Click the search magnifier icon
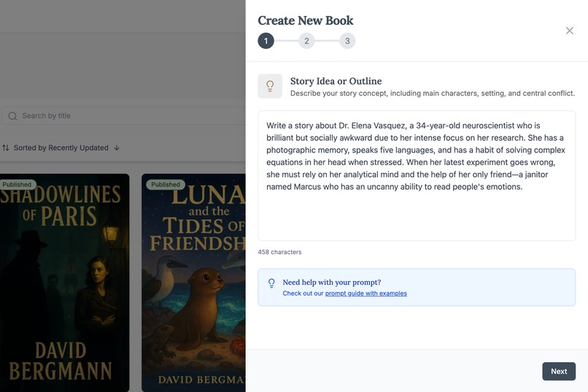 pyautogui.click(x=12, y=116)
